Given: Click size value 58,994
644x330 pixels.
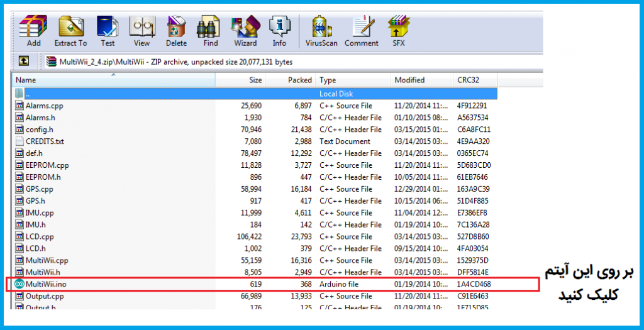Looking at the screenshot, I should coord(252,189).
